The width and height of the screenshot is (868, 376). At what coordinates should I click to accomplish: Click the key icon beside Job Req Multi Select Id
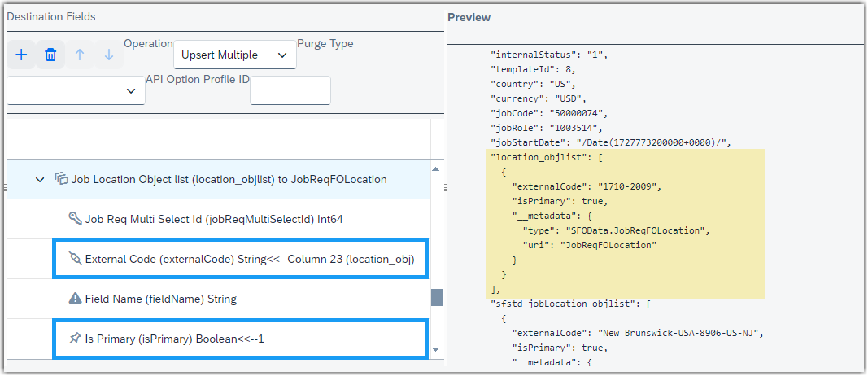pyautogui.click(x=75, y=219)
